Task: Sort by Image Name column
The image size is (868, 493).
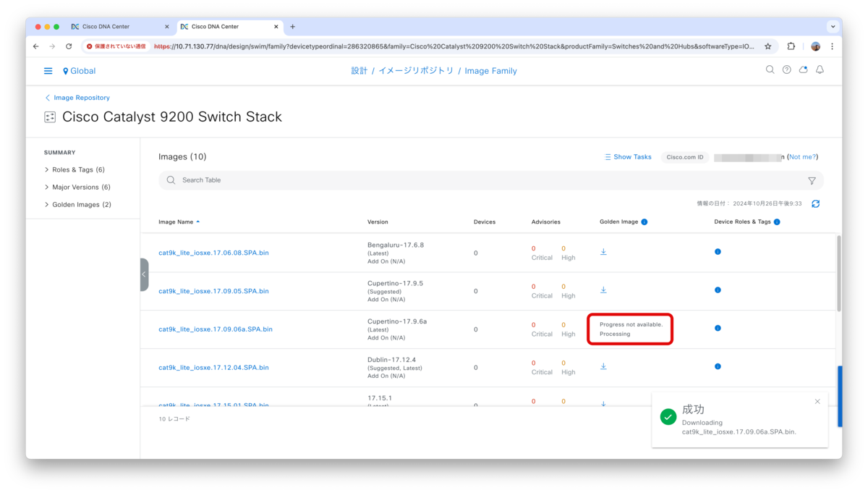Action: coord(179,222)
